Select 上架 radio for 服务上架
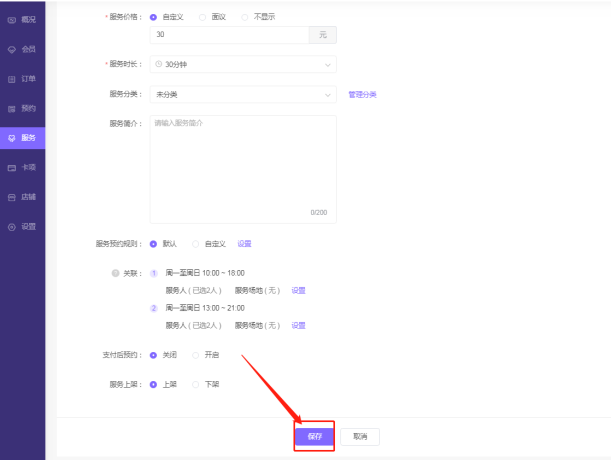 (x=153, y=385)
